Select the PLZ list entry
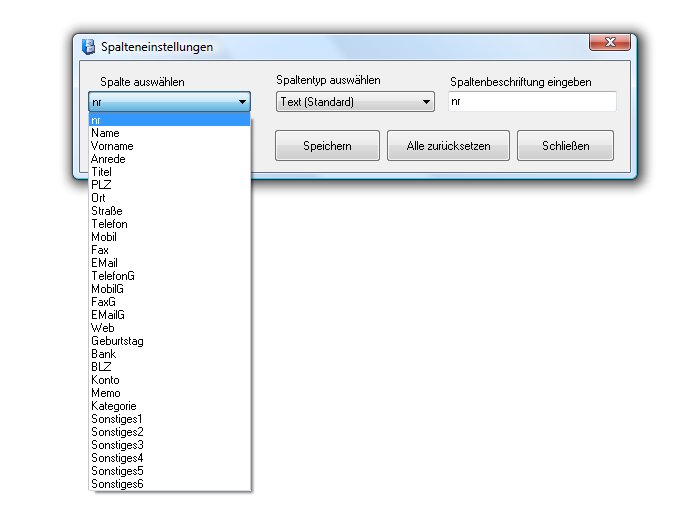Viewport: 694px width, 527px height. [x=101, y=185]
